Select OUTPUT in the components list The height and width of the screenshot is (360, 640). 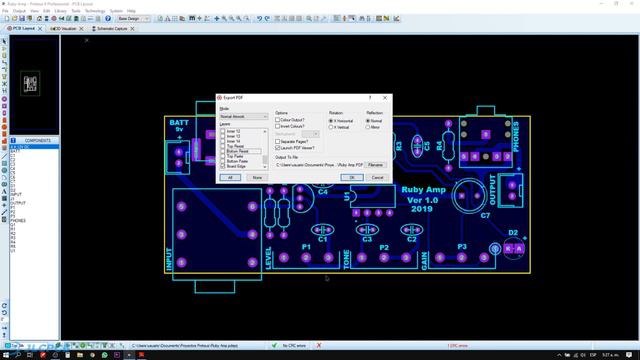click(18, 203)
